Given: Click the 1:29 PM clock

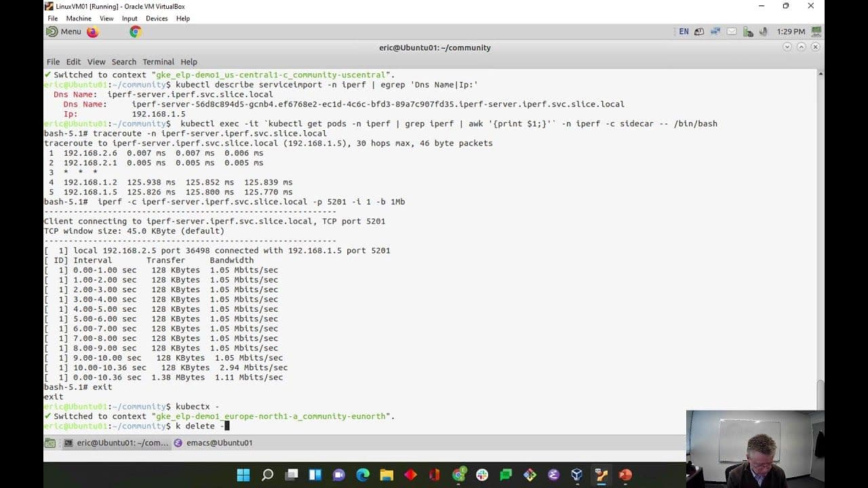Looking at the screenshot, I should [791, 32].
